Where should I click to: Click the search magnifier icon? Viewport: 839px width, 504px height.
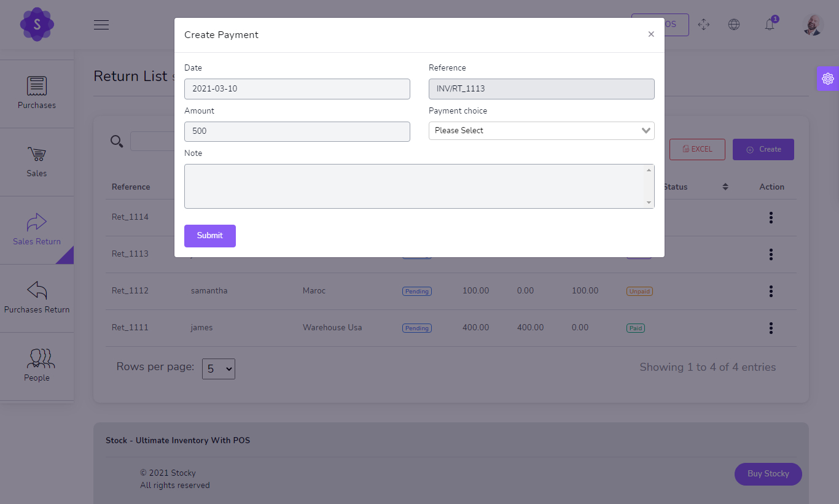[117, 141]
